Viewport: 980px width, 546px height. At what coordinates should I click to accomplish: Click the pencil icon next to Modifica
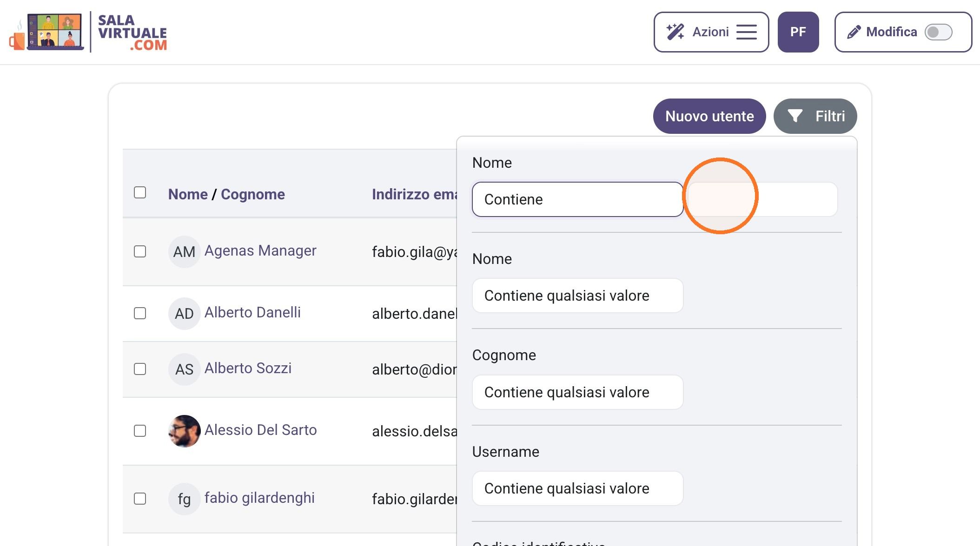[x=854, y=32]
